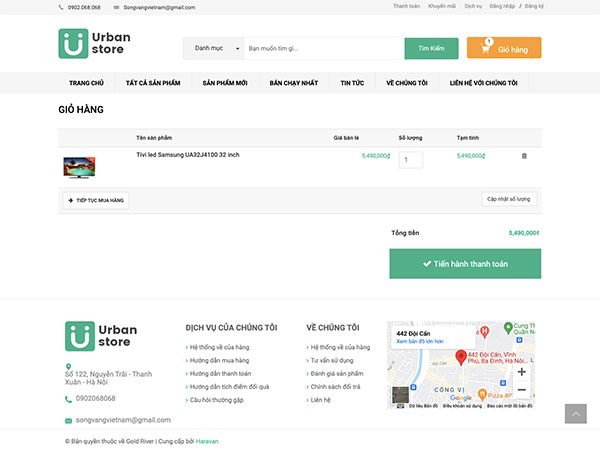This screenshot has width=600, height=450.
Task: Open SẢN PHẨM MỚI menu
Action: (225, 83)
